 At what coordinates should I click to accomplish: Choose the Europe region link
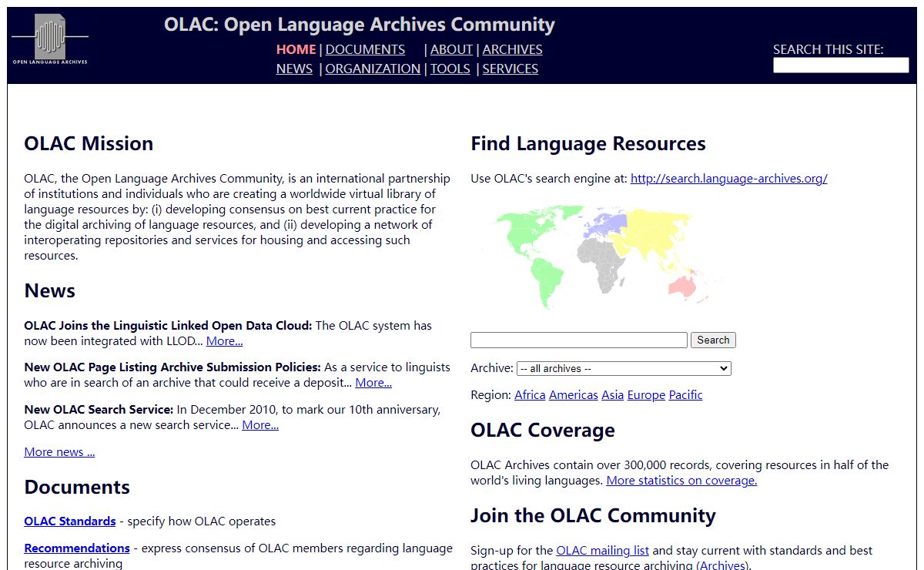(x=646, y=395)
